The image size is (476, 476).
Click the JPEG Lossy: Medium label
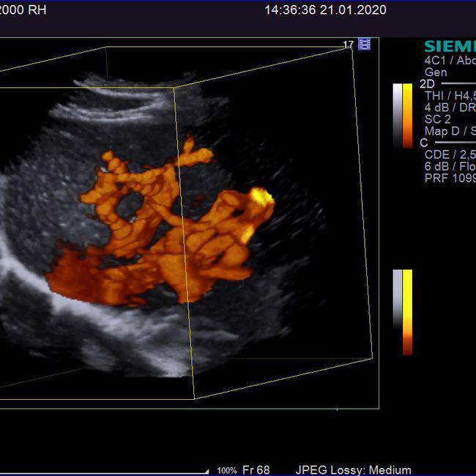(x=353, y=470)
